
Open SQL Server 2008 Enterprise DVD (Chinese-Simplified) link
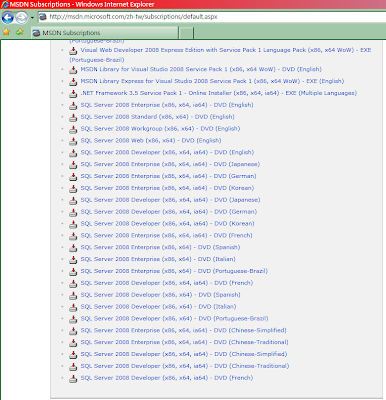(x=184, y=330)
